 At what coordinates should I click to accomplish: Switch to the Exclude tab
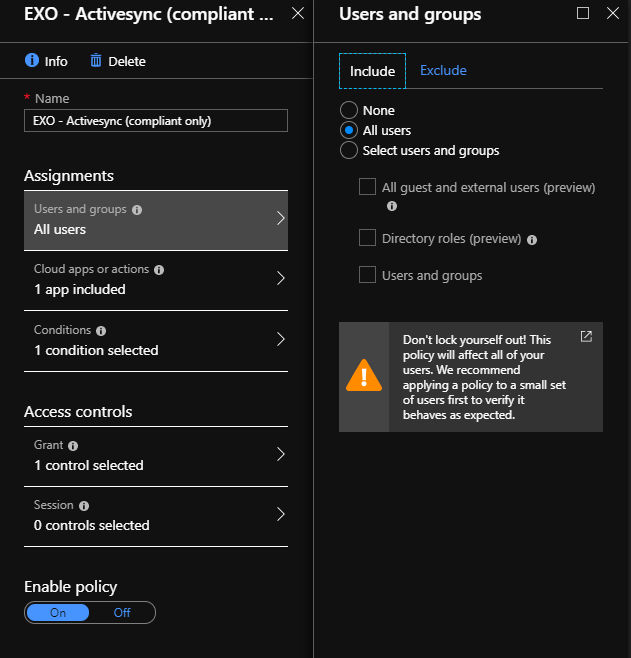[443, 71]
